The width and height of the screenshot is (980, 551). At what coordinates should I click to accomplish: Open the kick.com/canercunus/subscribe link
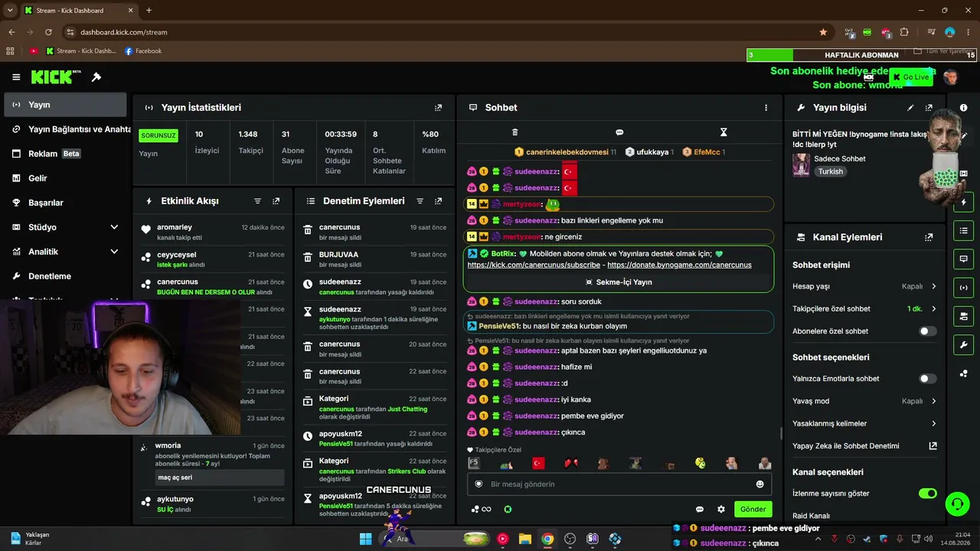tap(534, 265)
